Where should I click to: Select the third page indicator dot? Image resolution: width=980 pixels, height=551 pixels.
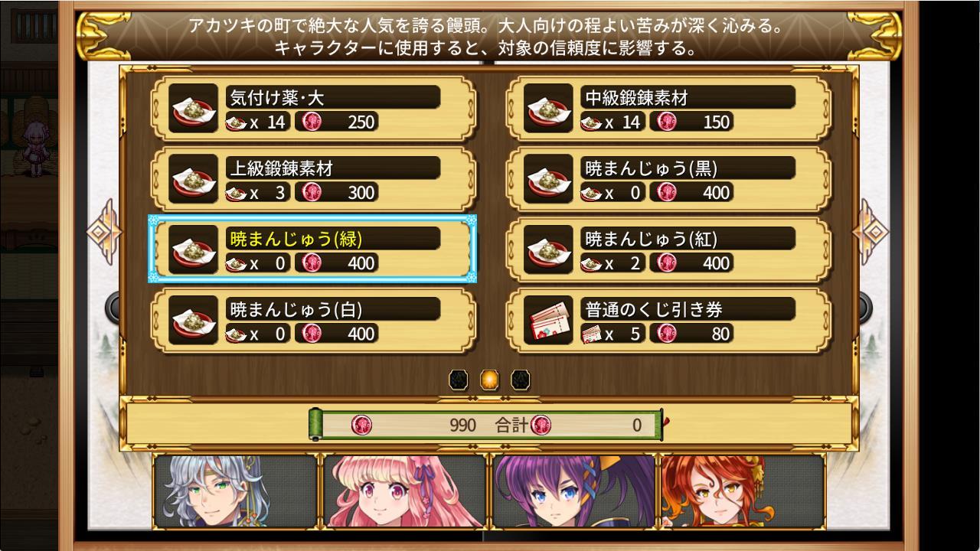tap(521, 380)
